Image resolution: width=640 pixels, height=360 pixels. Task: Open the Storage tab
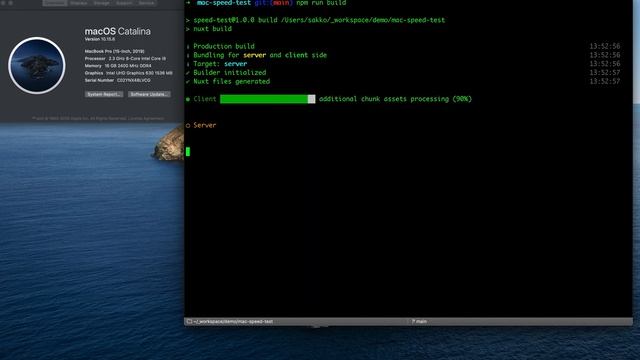(101, 2)
